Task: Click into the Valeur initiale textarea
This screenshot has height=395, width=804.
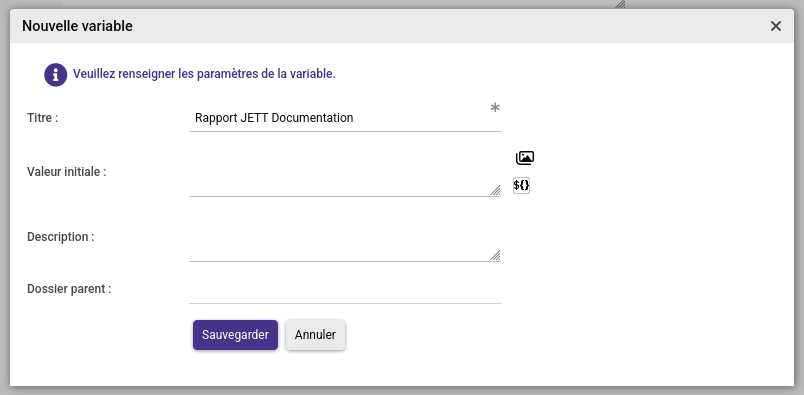Action: click(x=345, y=172)
